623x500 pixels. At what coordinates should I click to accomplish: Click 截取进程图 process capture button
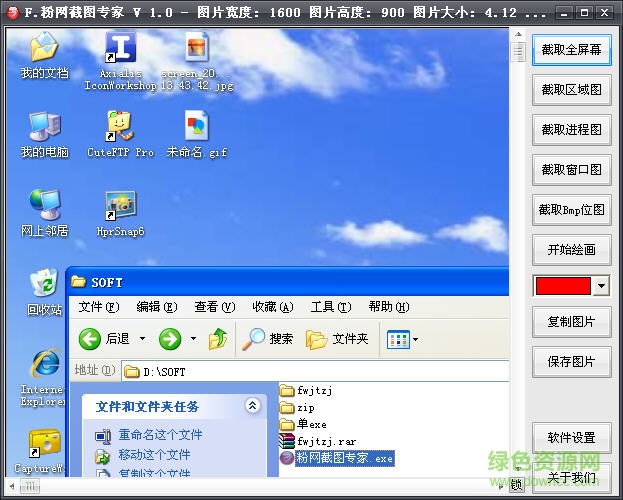[571, 130]
